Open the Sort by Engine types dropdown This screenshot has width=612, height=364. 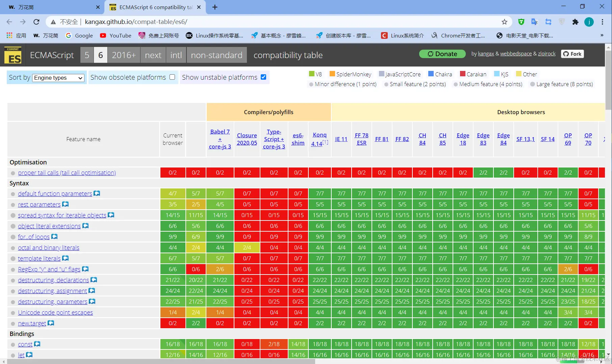[x=58, y=78]
